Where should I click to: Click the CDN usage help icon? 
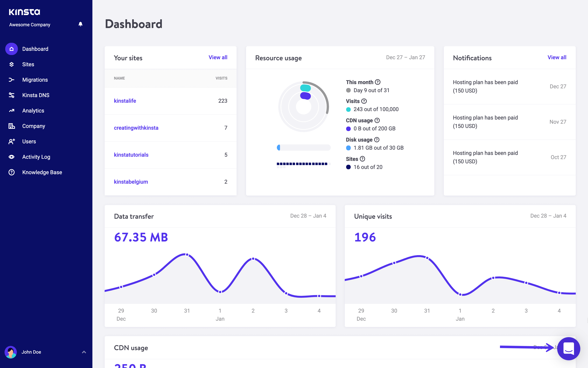[x=377, y=120]
